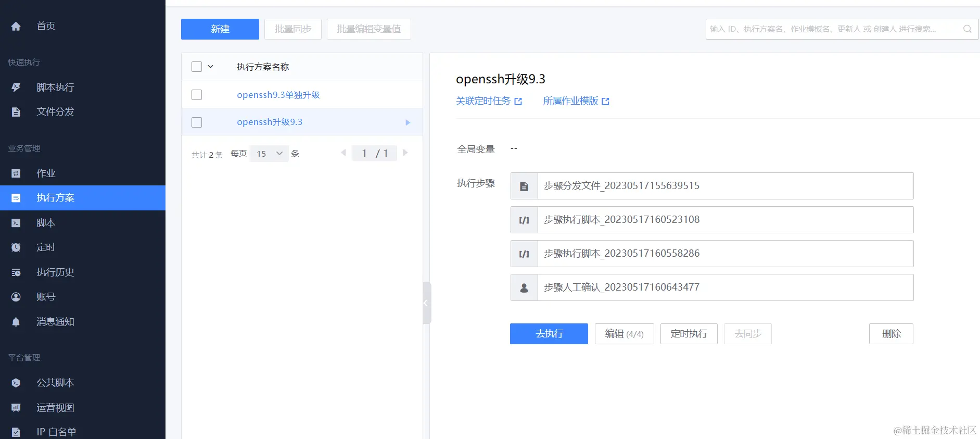The image size is (980, 439).
Task: Click the 执行方案名称 column header
Action: (263, 67)
